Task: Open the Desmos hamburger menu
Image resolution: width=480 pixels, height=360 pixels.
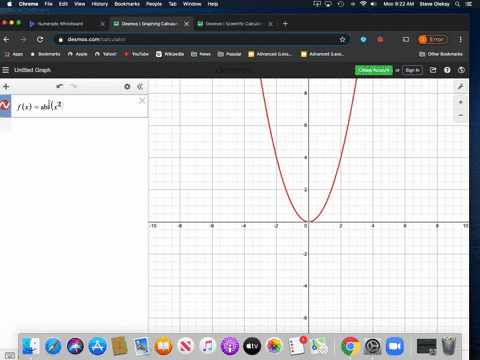Action: (5, 70)
